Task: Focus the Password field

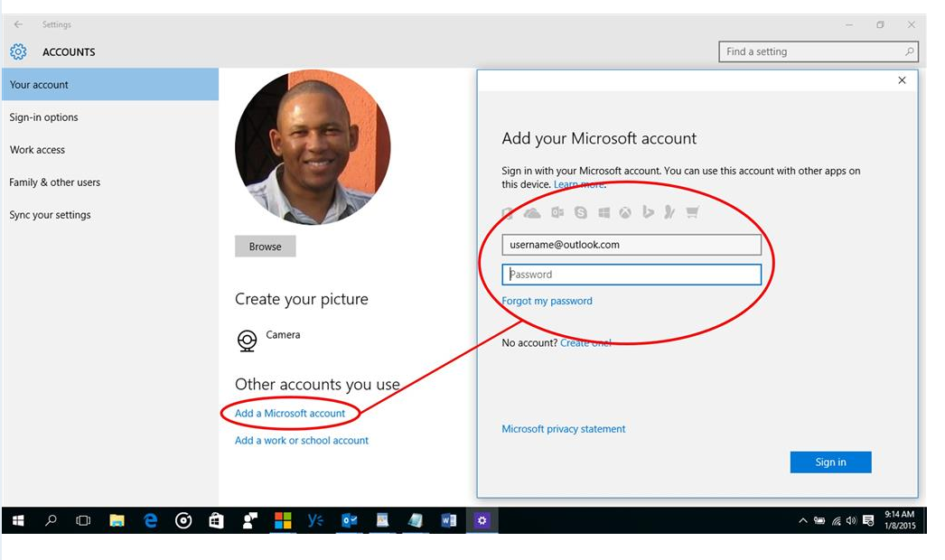Action: pos(632,275)
